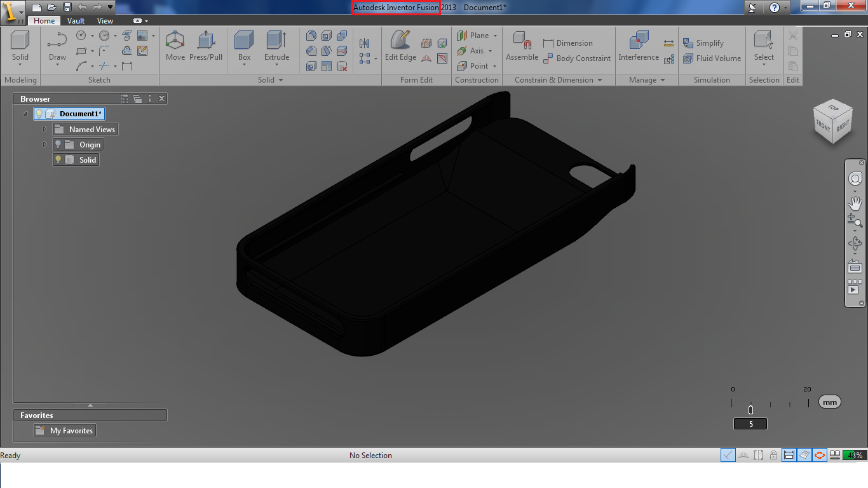This screenshot has height=488, width=868.
Task: Toggle visibility bulb of Solid item
Action: tap(58, 160)
